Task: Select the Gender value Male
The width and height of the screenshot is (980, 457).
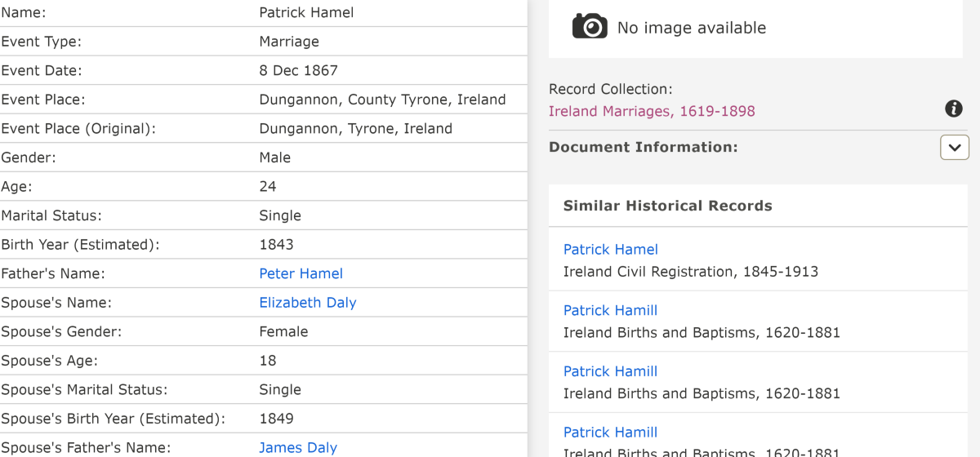Action: (274, 158)
